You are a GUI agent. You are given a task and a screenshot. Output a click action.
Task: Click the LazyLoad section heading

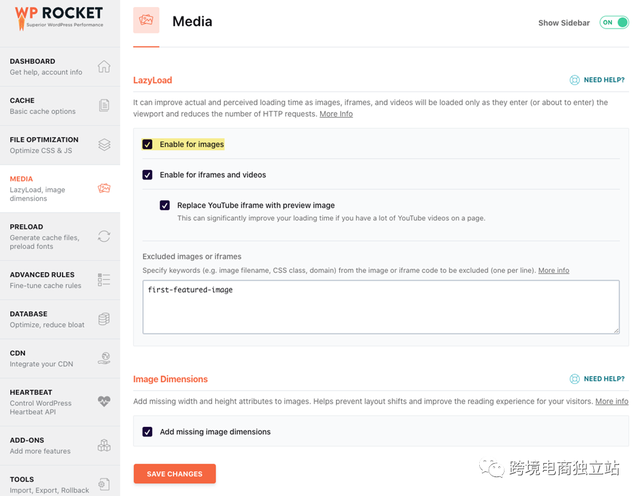[x=153, y=80]
